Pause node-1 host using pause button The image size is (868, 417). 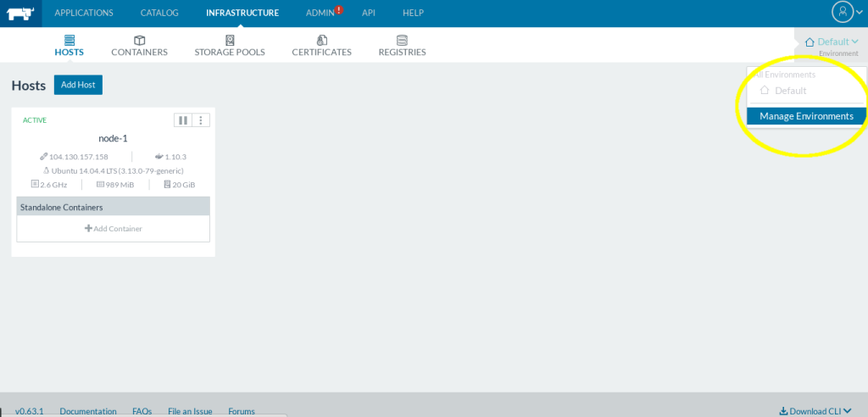tap(182, 120)
